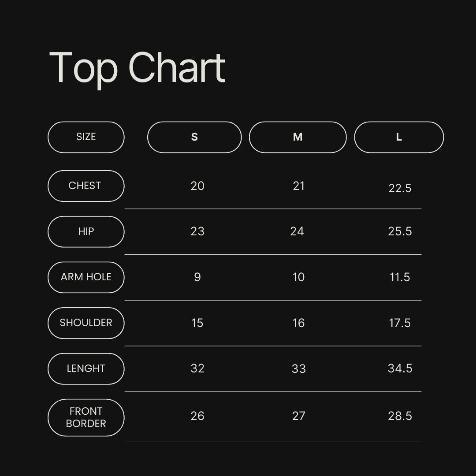Select the shoulder value 17.5
The image size is (476, 476).
[400, 323]
